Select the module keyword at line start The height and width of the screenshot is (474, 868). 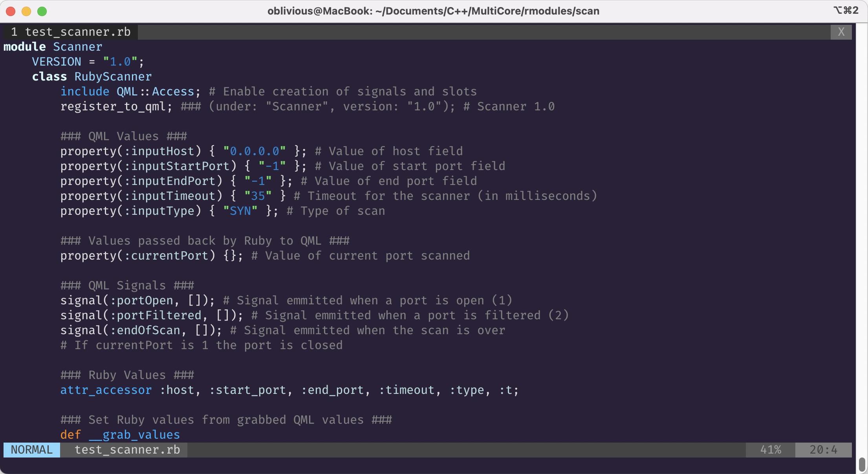(x=22, y=46)
